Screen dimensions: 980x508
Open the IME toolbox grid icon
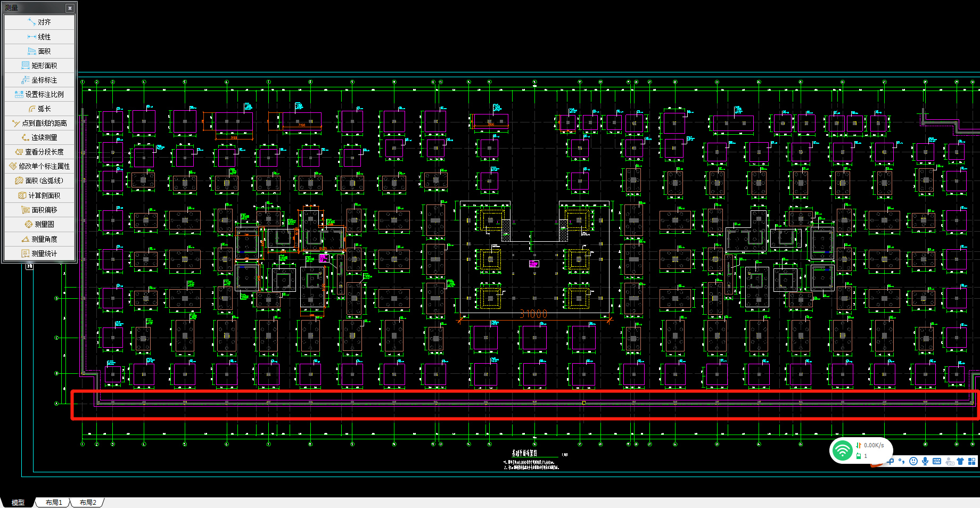[972, 461]
